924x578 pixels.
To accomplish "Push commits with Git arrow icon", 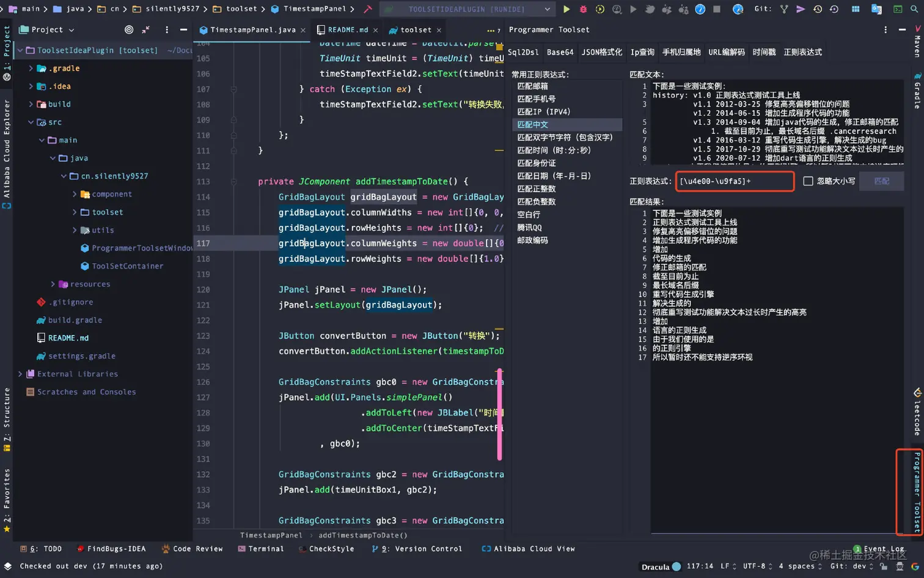I will tap(801, 9).
